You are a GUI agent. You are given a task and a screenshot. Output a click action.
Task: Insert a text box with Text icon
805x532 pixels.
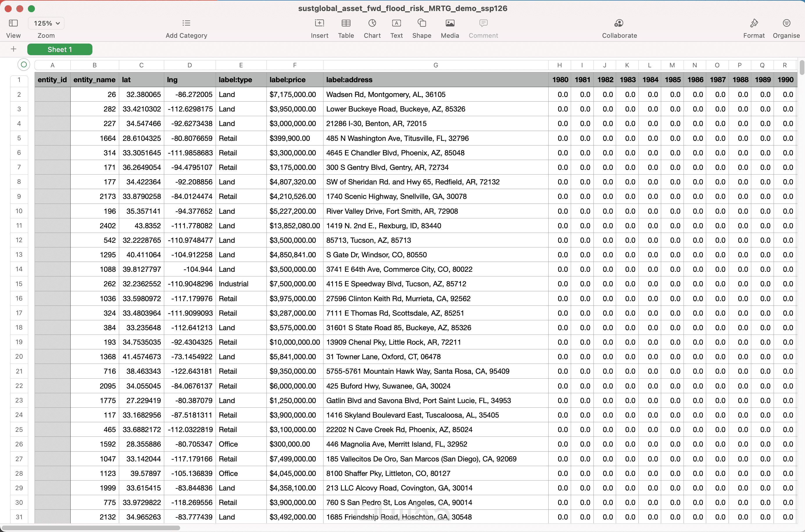click(x=396, y=23)
